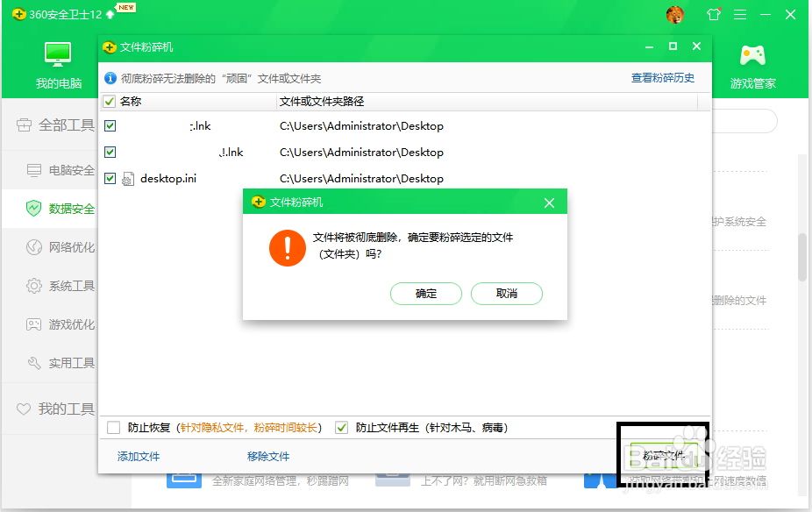Disable the 防止文件再生 checkbox
Viewport: 812px width, 512px height.
pyautogui.click(x=340, y=429)
